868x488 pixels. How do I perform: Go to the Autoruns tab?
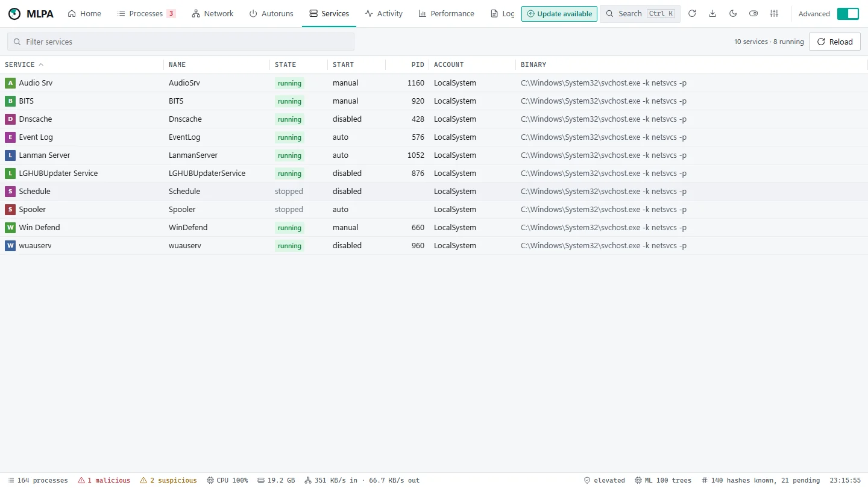pyautogui.click(x=271, y=14)
